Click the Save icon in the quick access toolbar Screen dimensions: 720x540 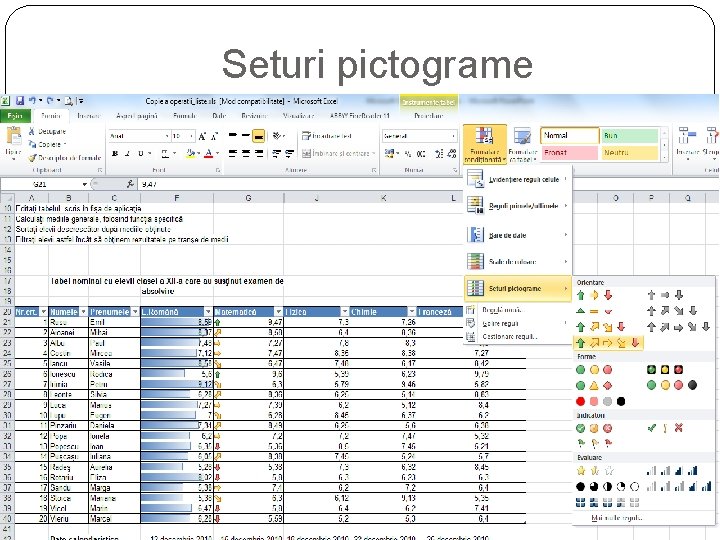click(20, 101)
